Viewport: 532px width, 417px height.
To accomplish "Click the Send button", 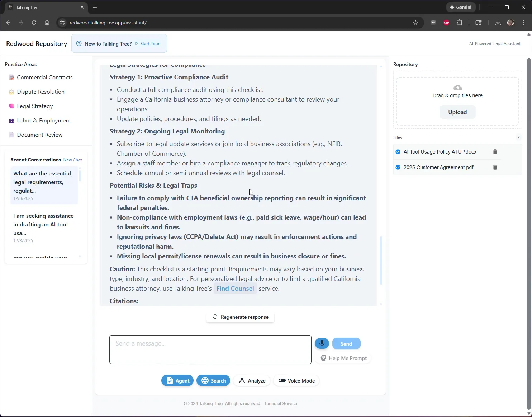I will pyautogui.click(x=346, y=343).
